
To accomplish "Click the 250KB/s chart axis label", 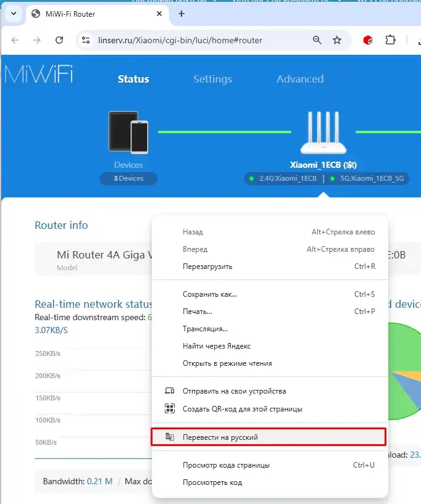I will [48, 353].
